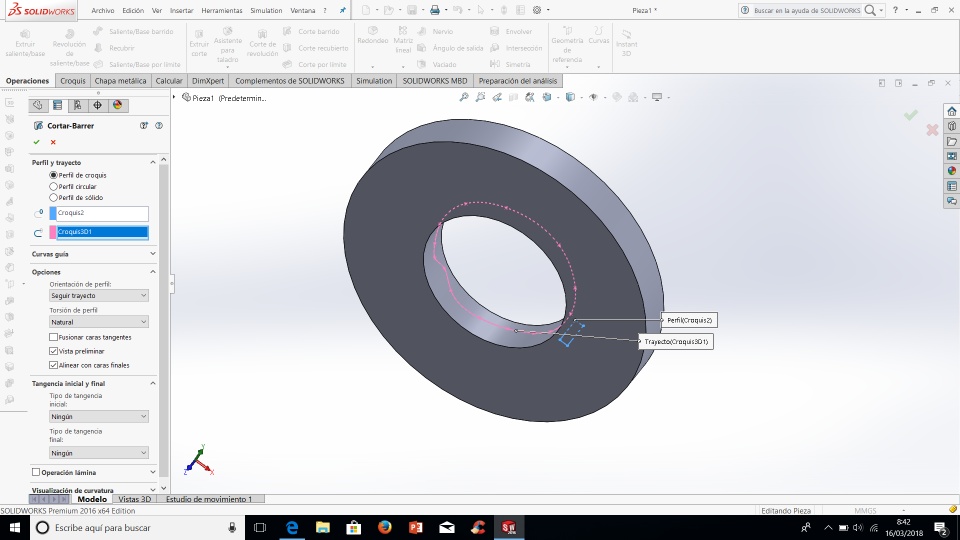Open Firefox from the Windows taskbar
The image size is (960, 540).
384,527
